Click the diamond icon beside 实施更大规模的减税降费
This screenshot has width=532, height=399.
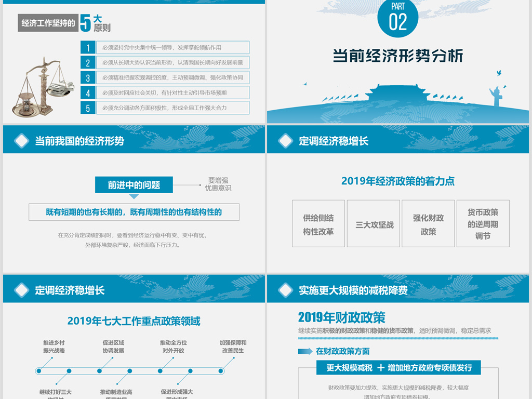tap(285, 290)
